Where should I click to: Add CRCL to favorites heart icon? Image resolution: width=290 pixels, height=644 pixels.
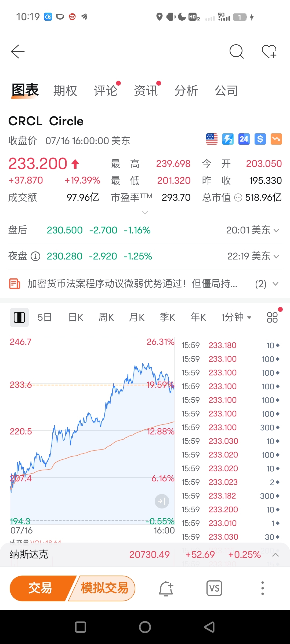point(269,51)
